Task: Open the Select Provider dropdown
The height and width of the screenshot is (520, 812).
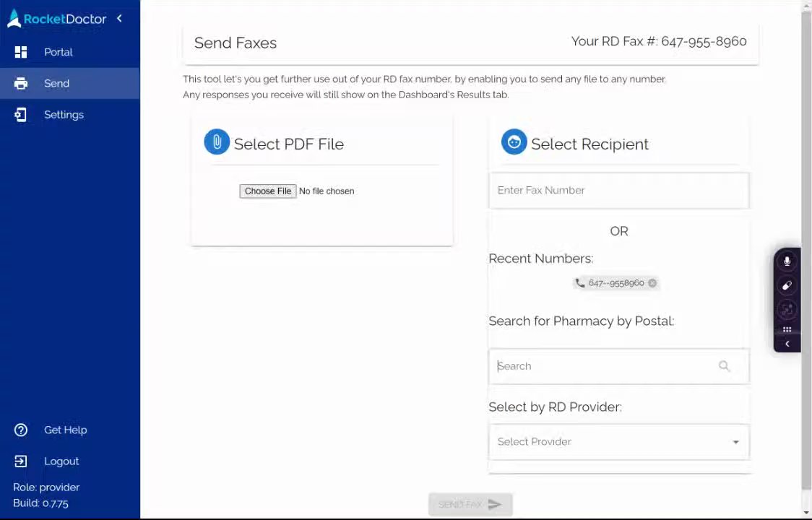Action: pos(618,442)
